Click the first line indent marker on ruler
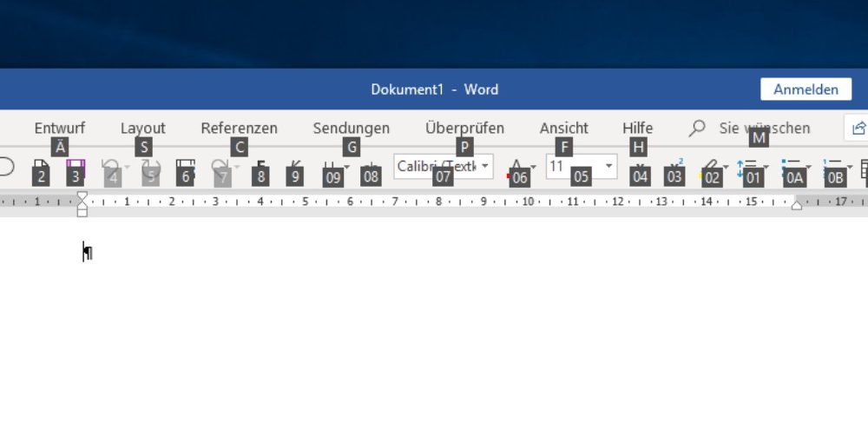Screen dimensions: 868x430 82,196
